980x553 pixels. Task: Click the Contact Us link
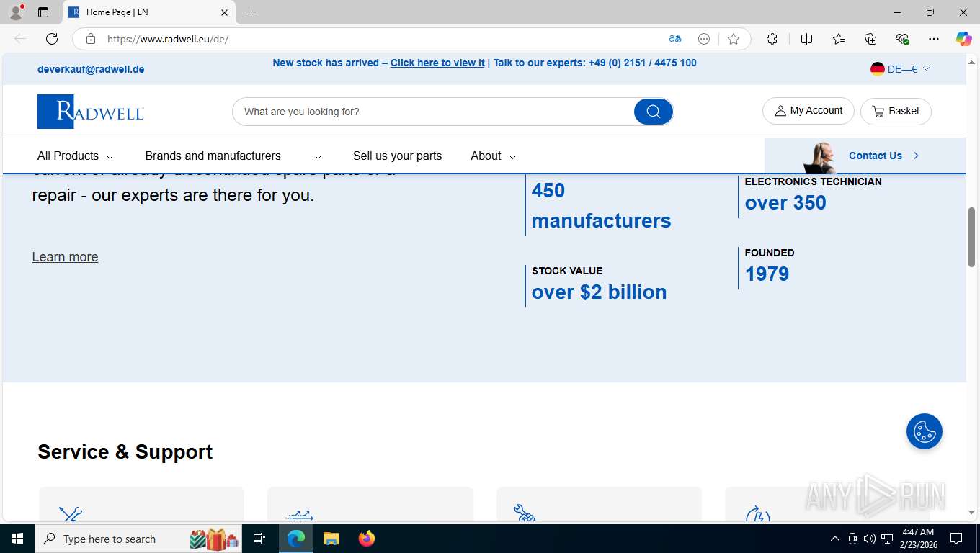pos(883,156)
